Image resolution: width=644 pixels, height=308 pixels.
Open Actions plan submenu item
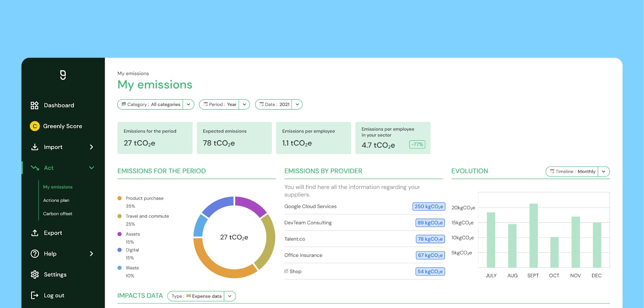[56, 200]
